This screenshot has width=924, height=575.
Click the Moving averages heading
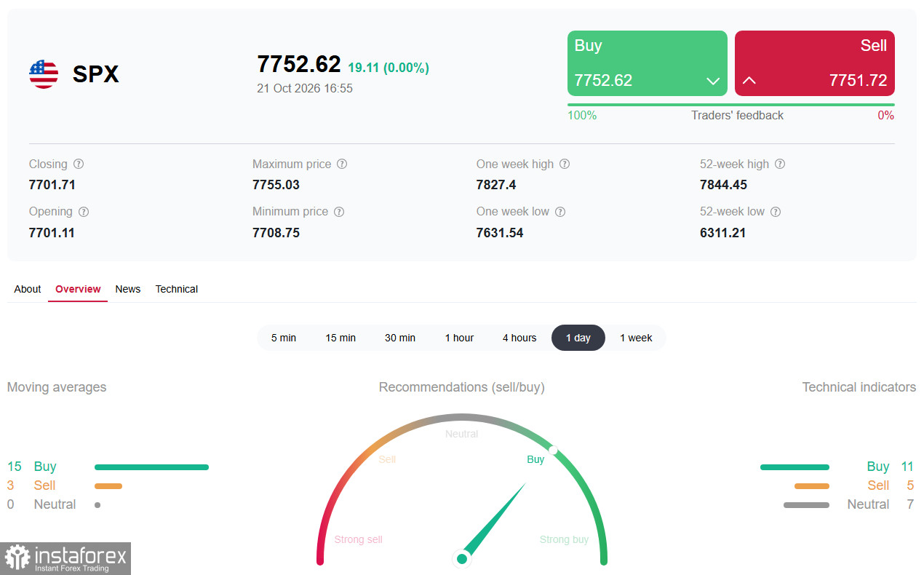pos(57,387)
